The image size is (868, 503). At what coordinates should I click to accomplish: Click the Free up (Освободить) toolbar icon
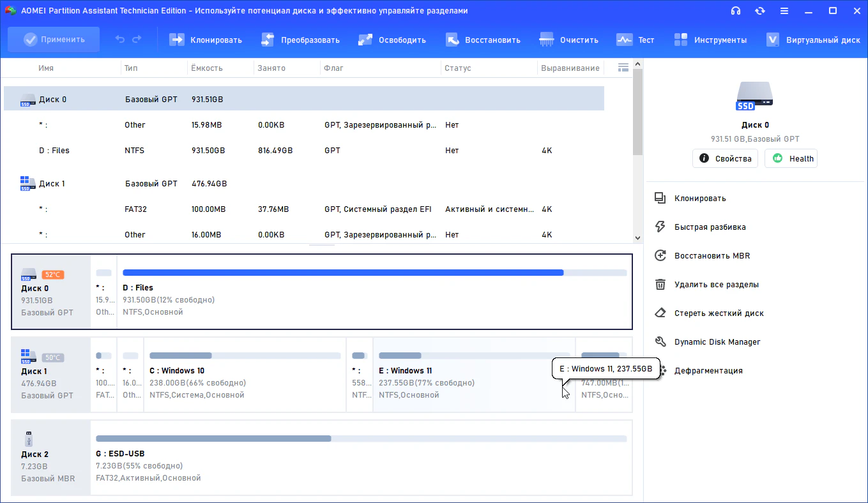pos(365,40)
